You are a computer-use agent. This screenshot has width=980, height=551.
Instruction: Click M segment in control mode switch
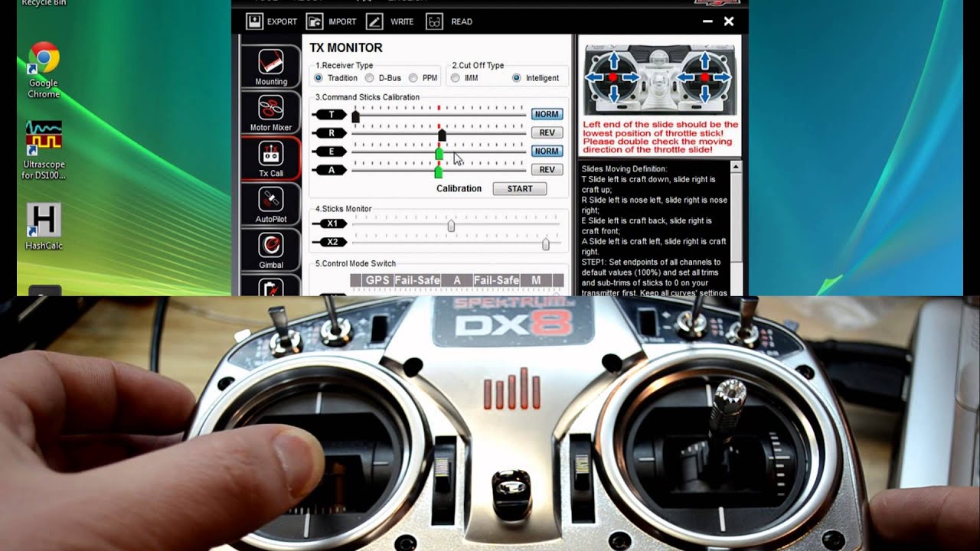click(x=536, y=280)
